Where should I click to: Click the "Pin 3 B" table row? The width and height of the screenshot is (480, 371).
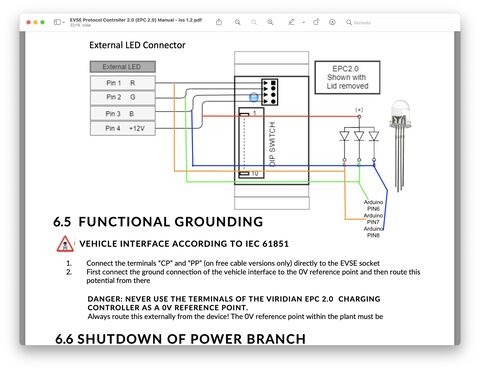coord(123,114)
